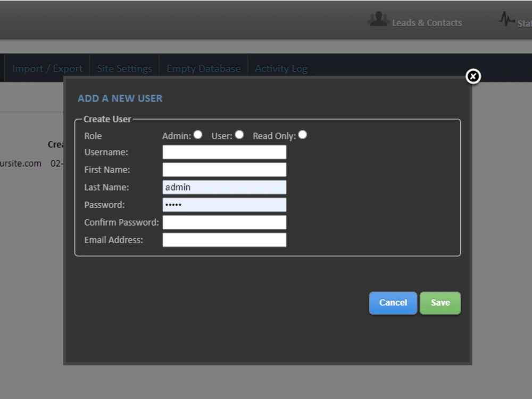Viewport: 532px width, 399px height.
Task: Open the Empty Database tab
Action: click(x=204, y=68)
